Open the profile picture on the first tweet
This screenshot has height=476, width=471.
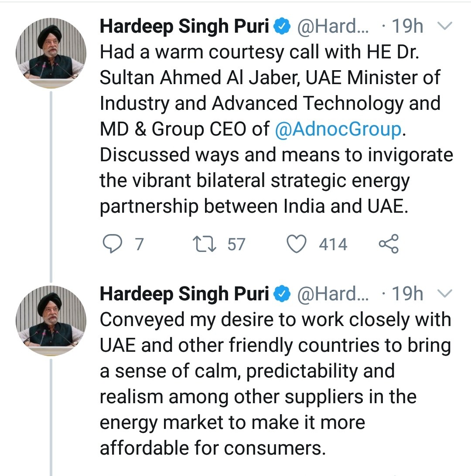(51, 53)
